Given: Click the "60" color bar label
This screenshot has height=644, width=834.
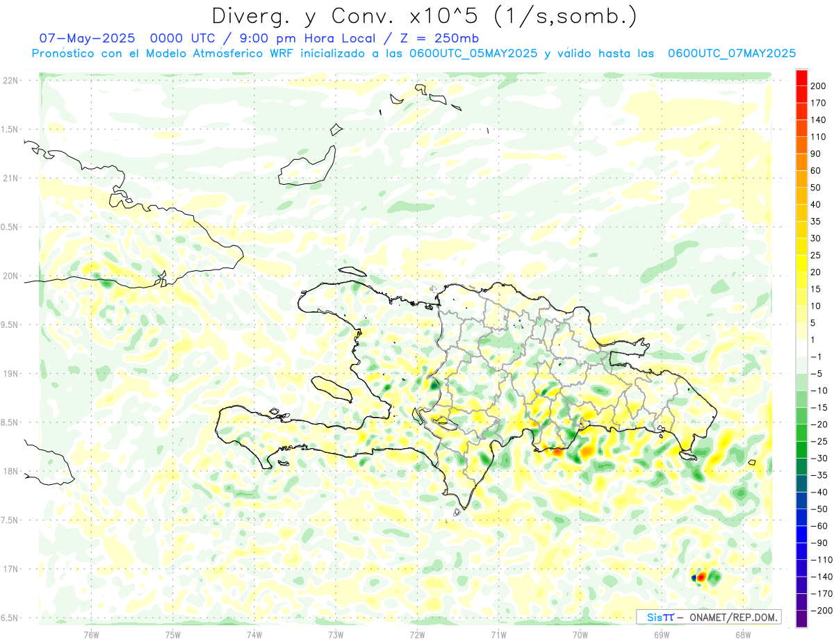Looking at the screenshot, I should tap(816, 170).
